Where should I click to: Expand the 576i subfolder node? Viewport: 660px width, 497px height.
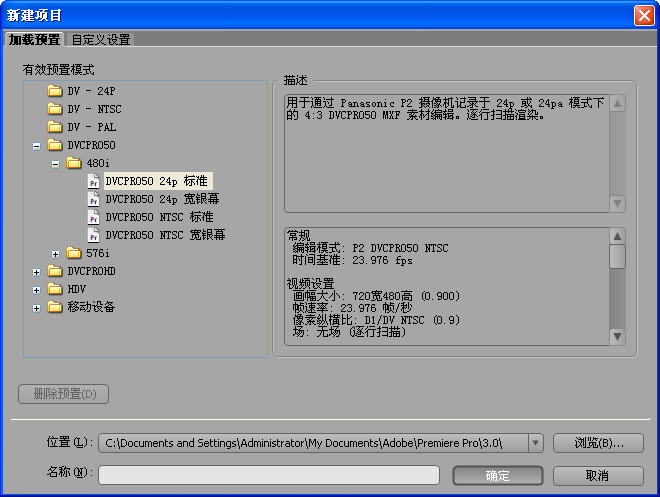pos(56,253)
